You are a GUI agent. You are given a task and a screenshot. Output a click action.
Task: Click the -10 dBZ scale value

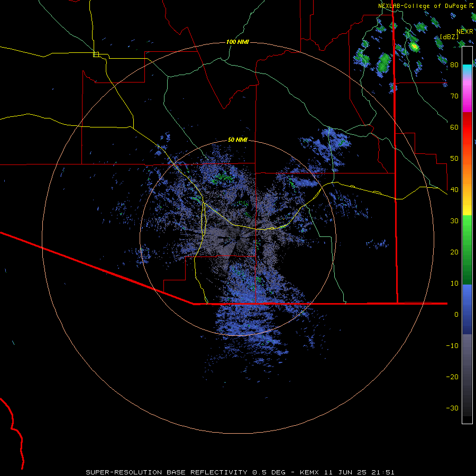click(x=452, y=346)
